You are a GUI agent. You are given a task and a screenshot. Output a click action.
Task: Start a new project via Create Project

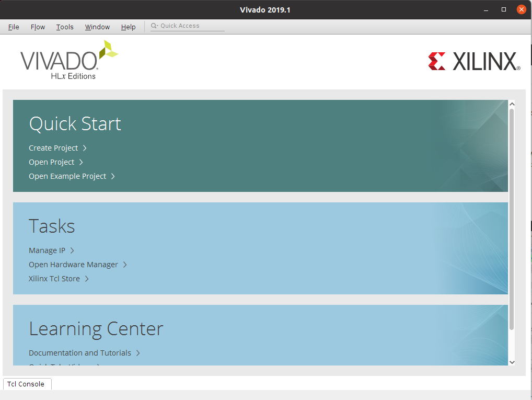pyautogui.click(x=53, y=148)
